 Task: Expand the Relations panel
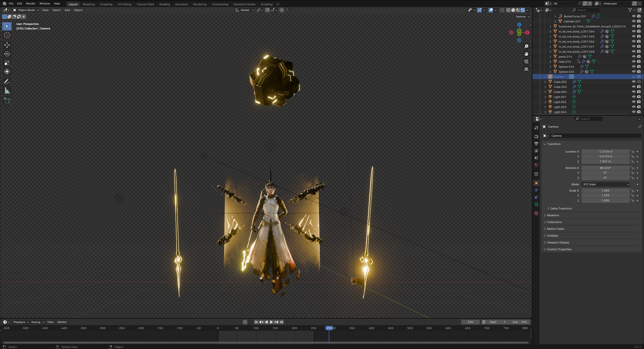coord(553,215)
